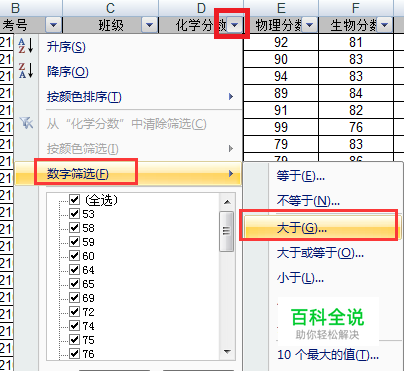The height and width of the screenshot is (371, 404).
Task: Select 大于或等于(O)... filter option
Action: pos(320,253)
